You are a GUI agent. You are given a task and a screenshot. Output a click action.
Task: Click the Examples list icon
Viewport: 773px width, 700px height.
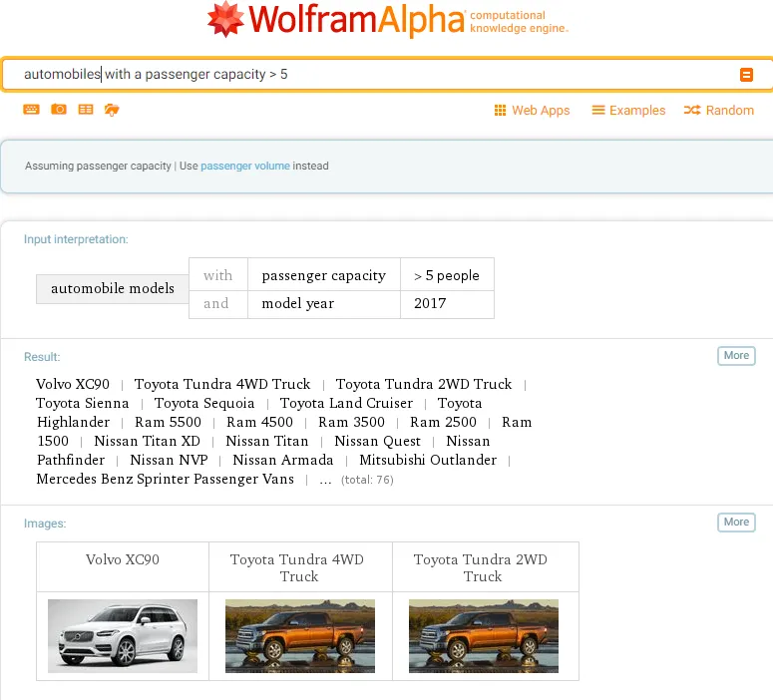[598, 110]
